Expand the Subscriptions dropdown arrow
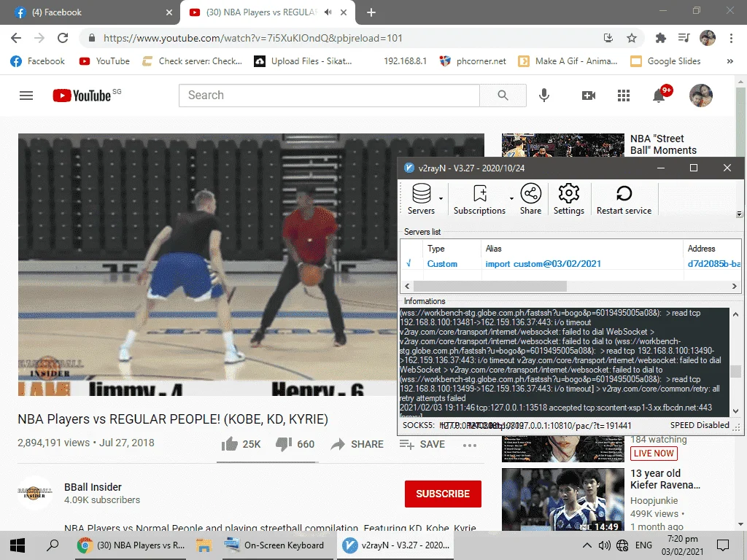747x560 pixels. click(511, 198)
